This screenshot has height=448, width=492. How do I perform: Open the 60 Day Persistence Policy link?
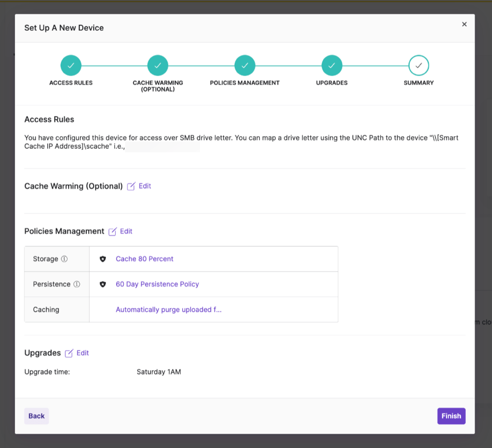tap(157, 284)
